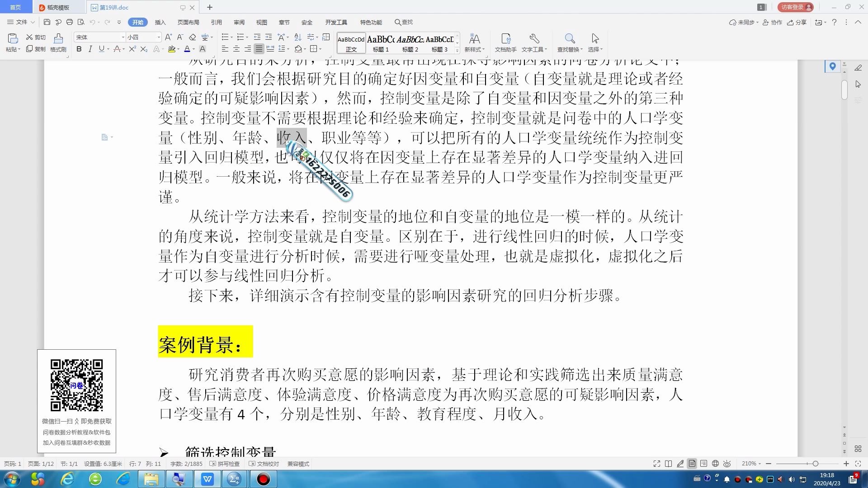Image resolution: width=868 pixels, height=488 pixels.
Task: Click the Save icon in quick access toolbar
Action: point(47,22)
